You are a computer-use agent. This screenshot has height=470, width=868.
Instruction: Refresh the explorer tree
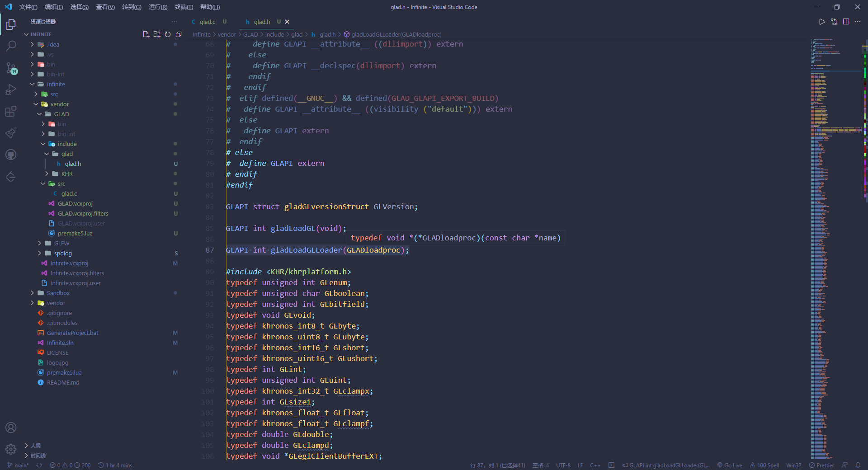(x=168, y=34)
